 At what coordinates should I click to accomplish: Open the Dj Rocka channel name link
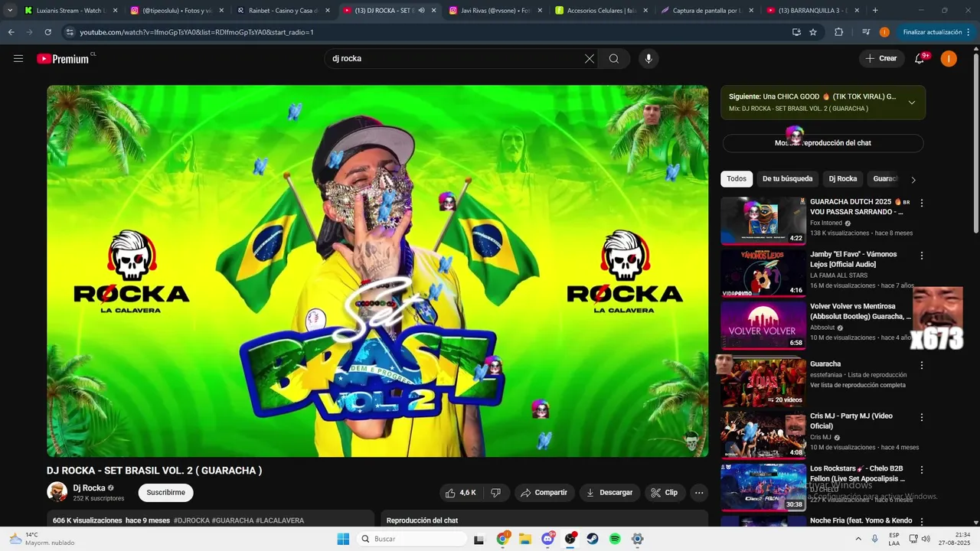click(89, 488)
